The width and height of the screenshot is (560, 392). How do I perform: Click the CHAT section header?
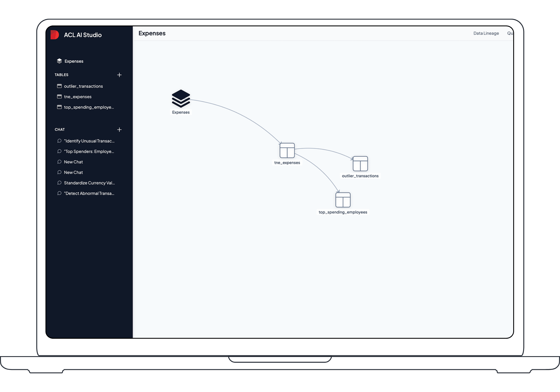[x=60, y=130]
